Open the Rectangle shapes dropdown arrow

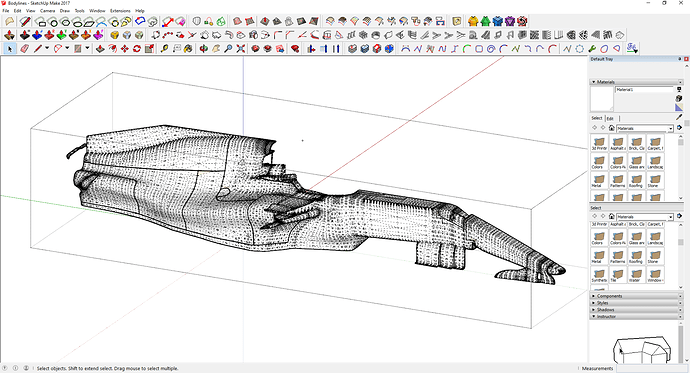87,48
